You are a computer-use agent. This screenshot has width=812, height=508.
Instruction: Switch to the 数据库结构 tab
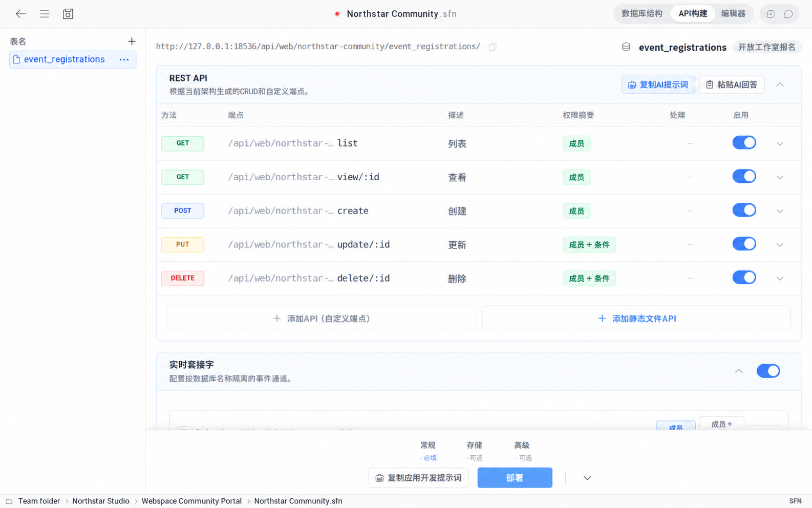642,14
